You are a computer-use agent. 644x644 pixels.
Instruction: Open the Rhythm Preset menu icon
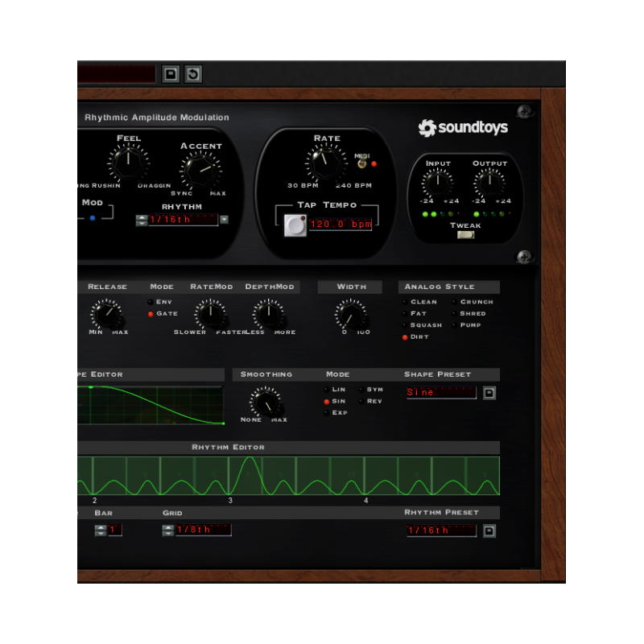(489, 530)
